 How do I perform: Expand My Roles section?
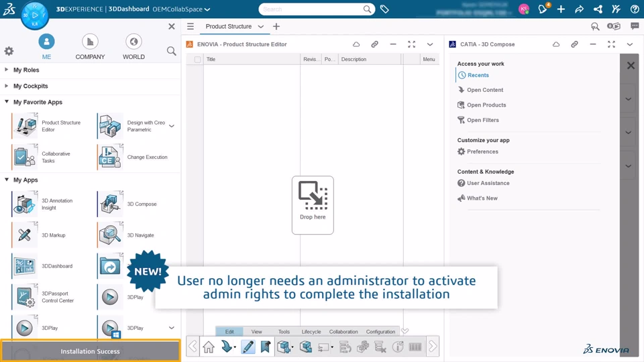7,70
